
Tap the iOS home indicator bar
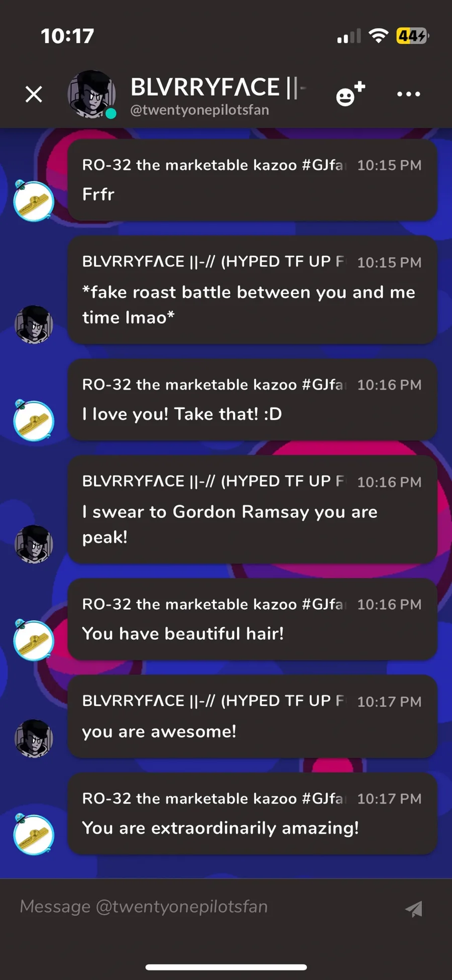pos(226,967)
